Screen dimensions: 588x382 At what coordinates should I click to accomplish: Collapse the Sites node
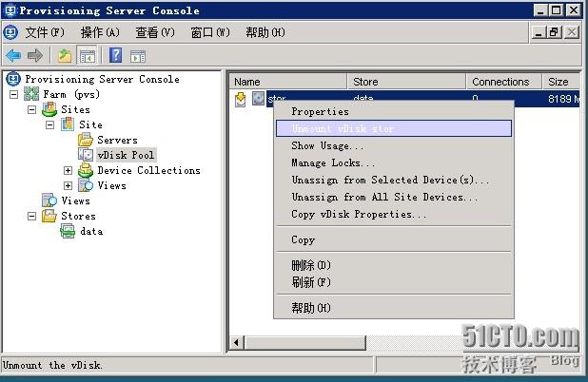32,109
